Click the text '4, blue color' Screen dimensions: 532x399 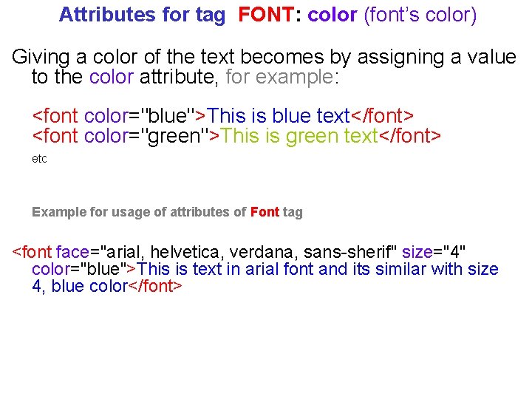point(80,287)
